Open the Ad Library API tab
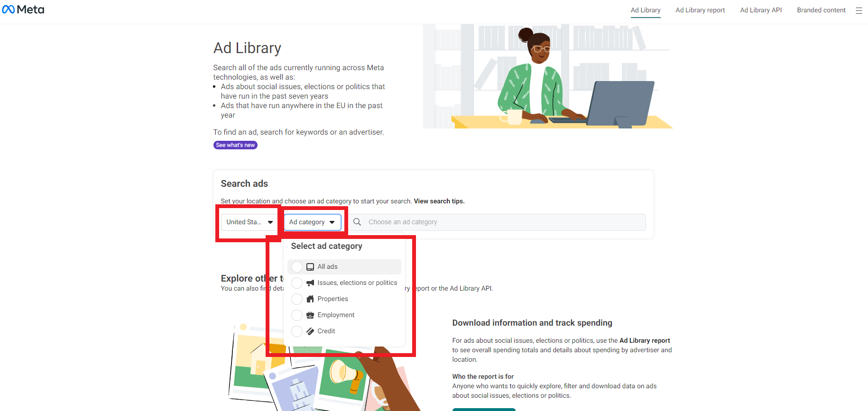 [761, 10]
